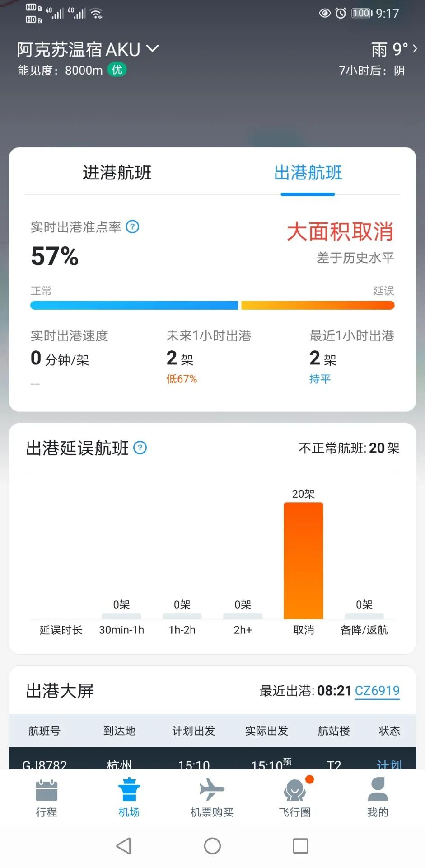This screenshot has width=425, height=868.
Task: Tap the orange 取消 20架 chart bar
Action: coord(303,561)
